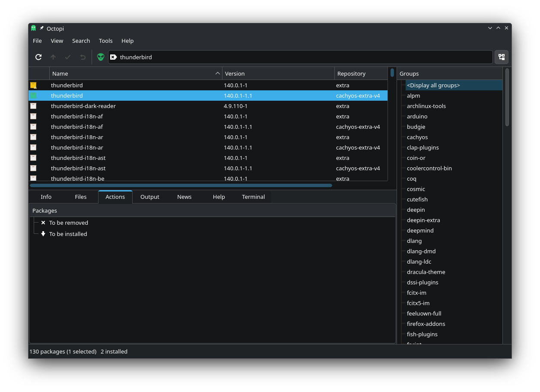
Task: Click the groups panel toggle icon
Action: point(501,57)
